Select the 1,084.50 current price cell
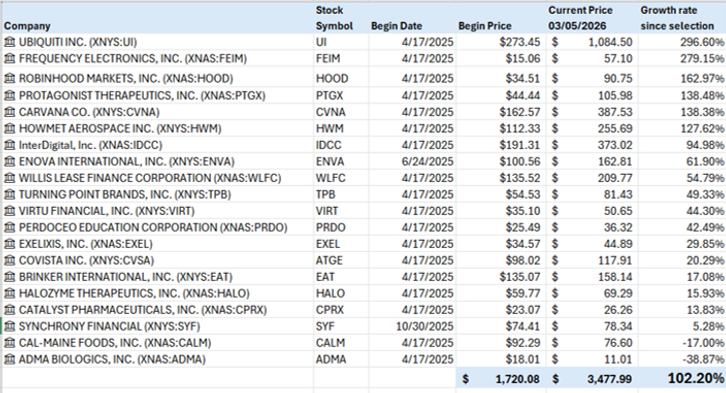This screenshot has height=393, width=726. [592, 42]
